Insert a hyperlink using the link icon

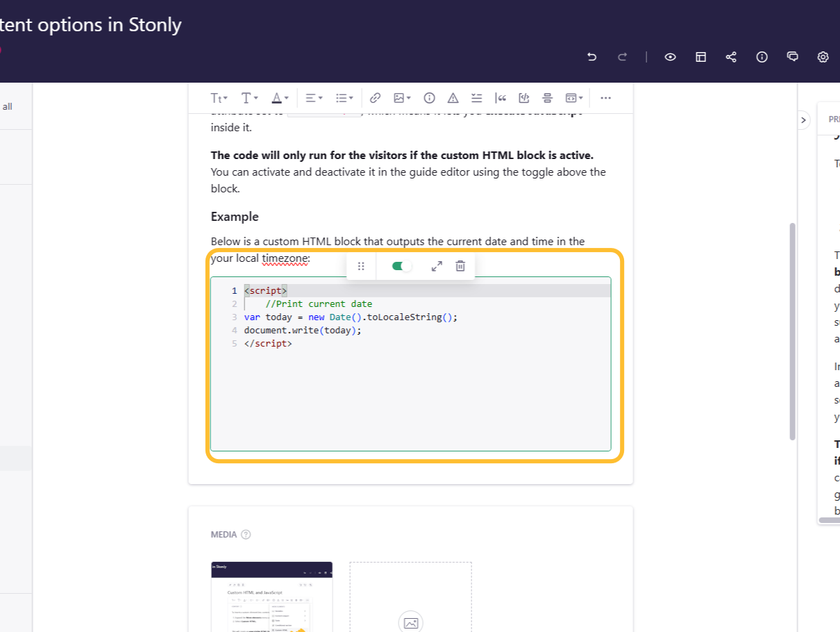pos(376,98)
